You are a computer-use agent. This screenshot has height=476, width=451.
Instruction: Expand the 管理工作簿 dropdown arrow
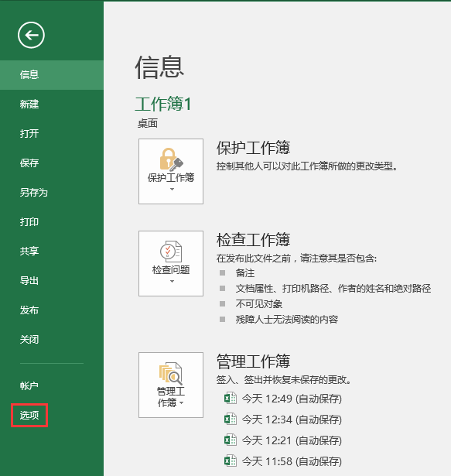(x=182, y=402)
